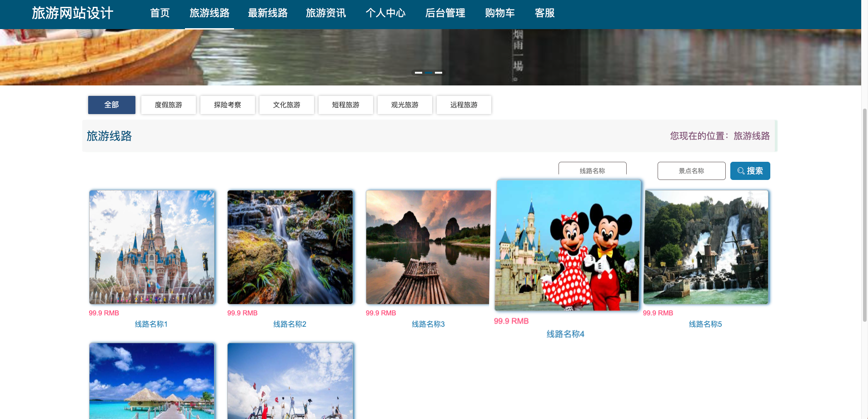Click the 搜索 button

click(x=750, y=171)
